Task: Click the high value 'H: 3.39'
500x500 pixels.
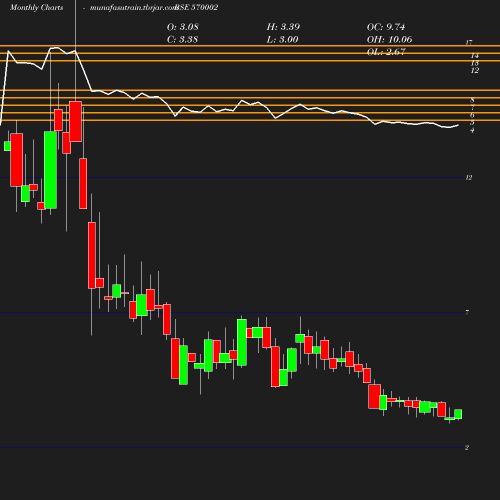Action: tap(283, 27)
